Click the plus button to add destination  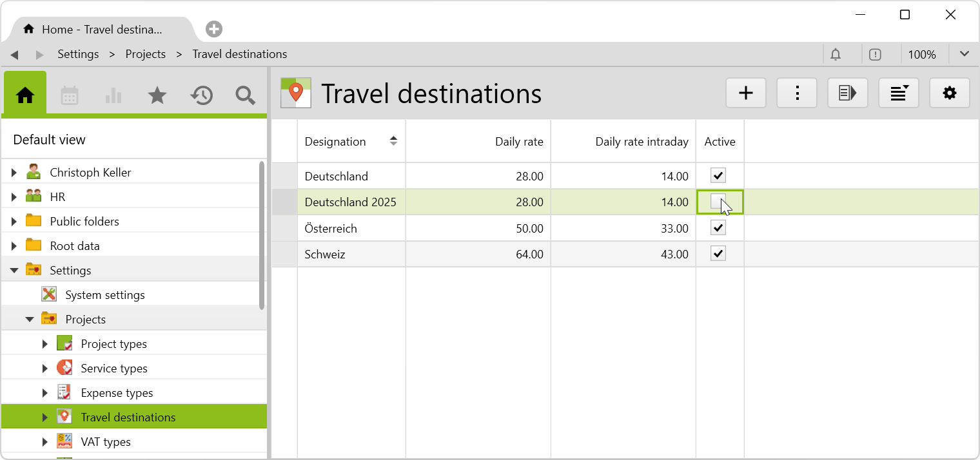[746, 93]
